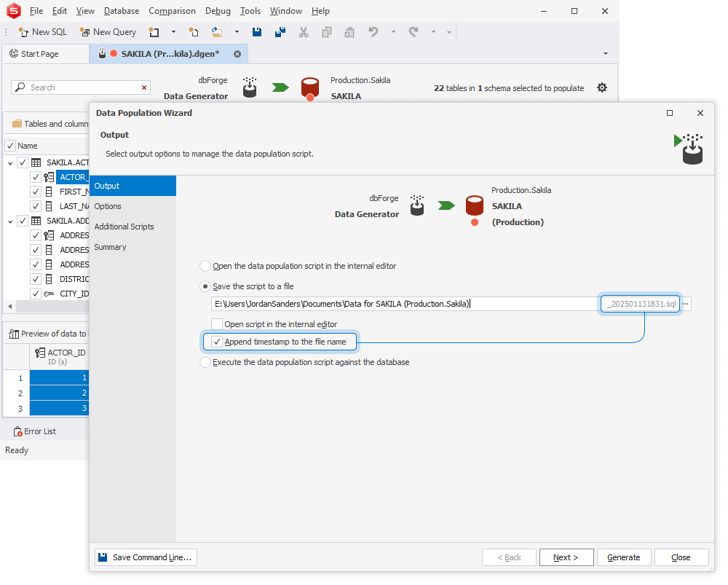Open the document tabs list dropdown
This screenshot has height=585, width=728.
pyautogui.click(x=606, y=54)
